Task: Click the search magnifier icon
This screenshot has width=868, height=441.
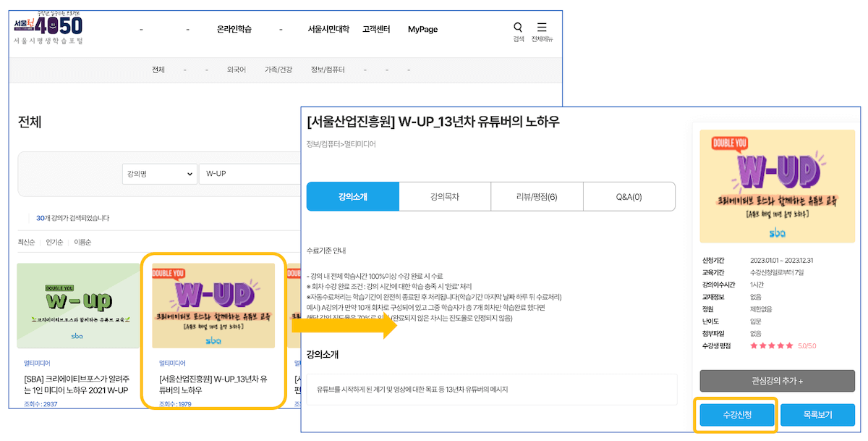Action: tap(518, 28)
